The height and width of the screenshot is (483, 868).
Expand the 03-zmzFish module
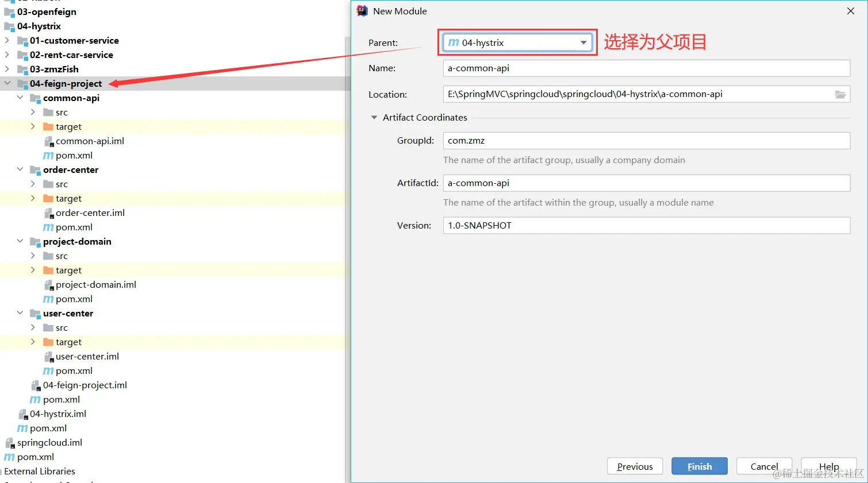pos(7,69)
